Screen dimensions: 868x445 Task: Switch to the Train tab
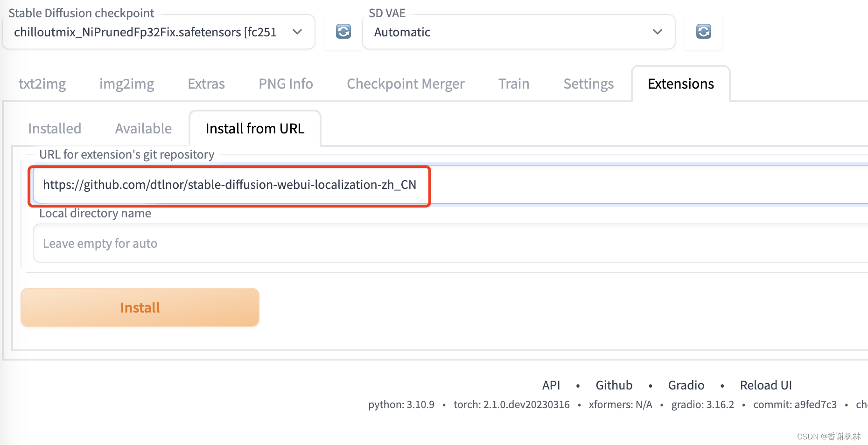pos(513,84)
